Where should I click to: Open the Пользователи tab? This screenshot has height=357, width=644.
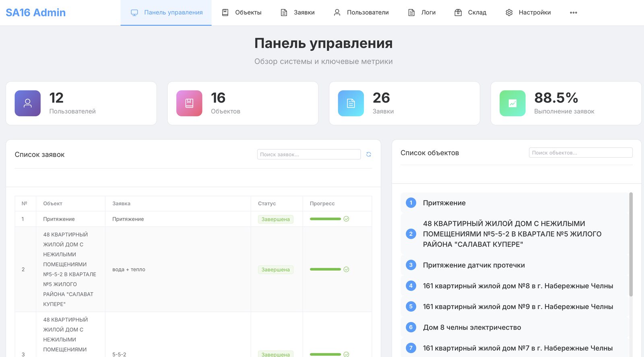(x=361, y=12)
